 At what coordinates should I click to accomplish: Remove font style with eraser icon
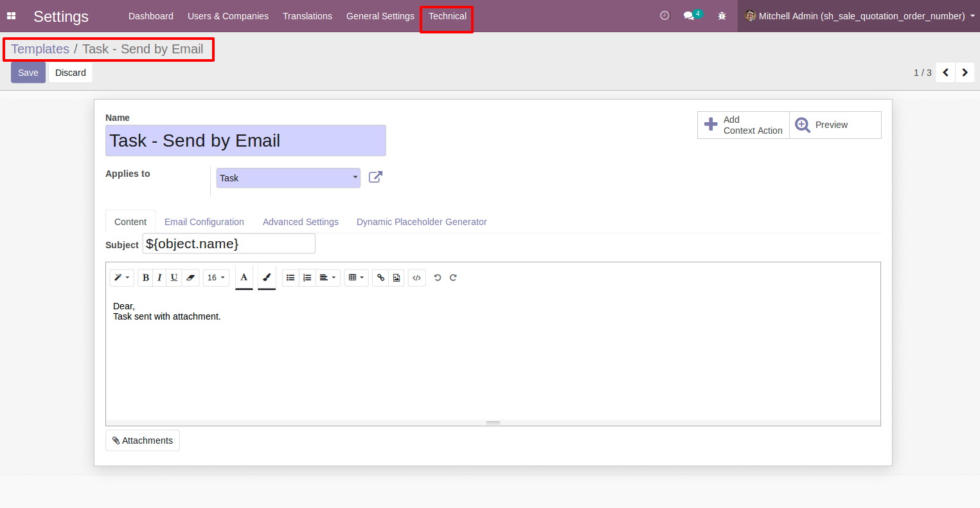click(190, 278)
